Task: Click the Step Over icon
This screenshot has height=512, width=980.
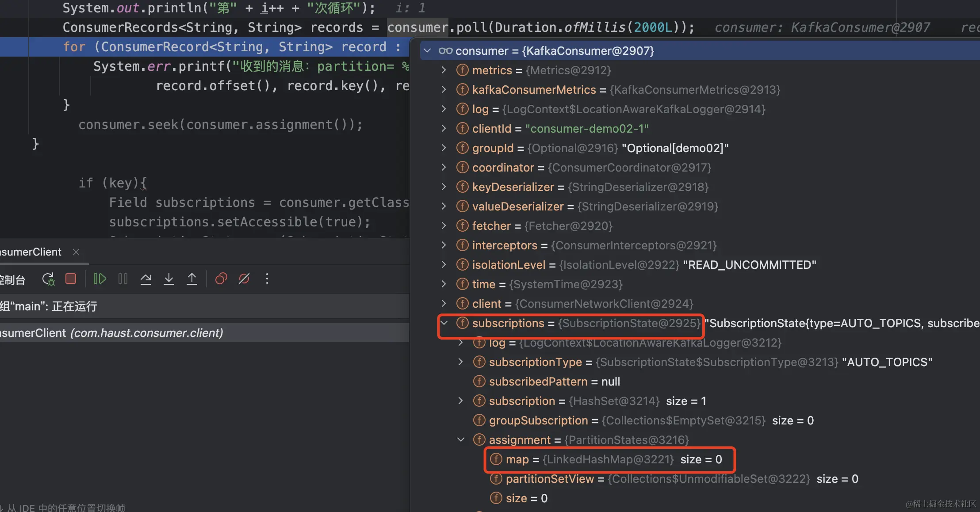Action: pos(146,279)
